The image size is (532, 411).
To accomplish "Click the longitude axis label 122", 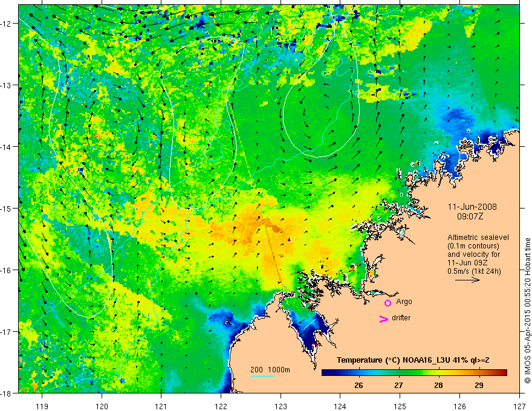I will (x=221, y=406).
